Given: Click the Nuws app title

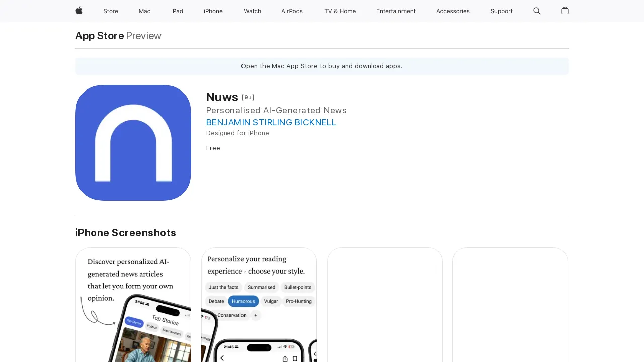Looking at the screenshot, I should 222,97.
